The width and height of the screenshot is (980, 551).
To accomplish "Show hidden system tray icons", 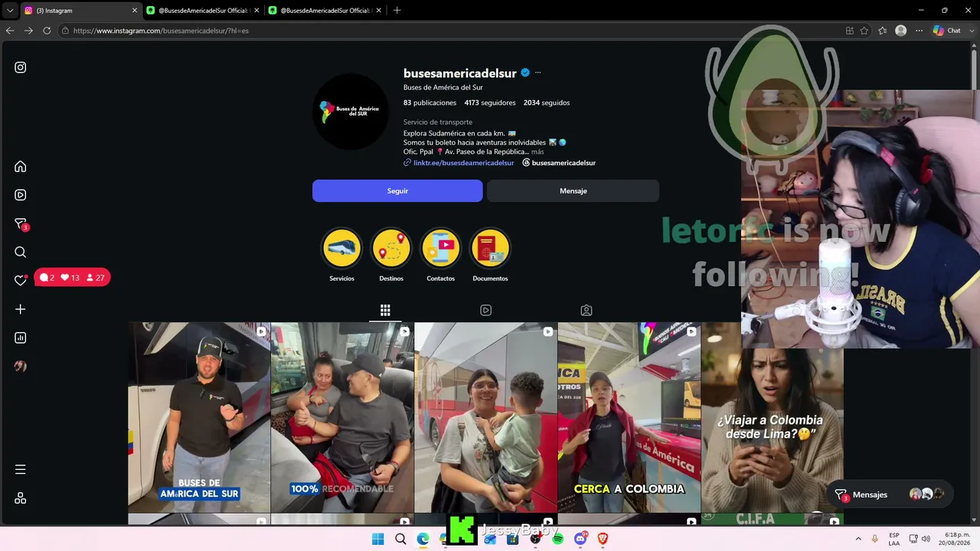I will point(858,539).
